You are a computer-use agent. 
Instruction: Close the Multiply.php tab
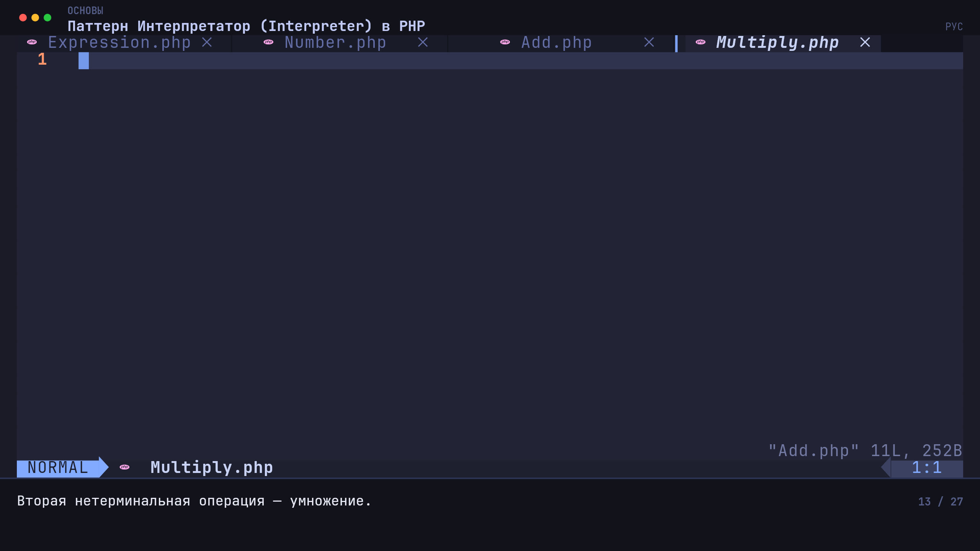point(865,42)
